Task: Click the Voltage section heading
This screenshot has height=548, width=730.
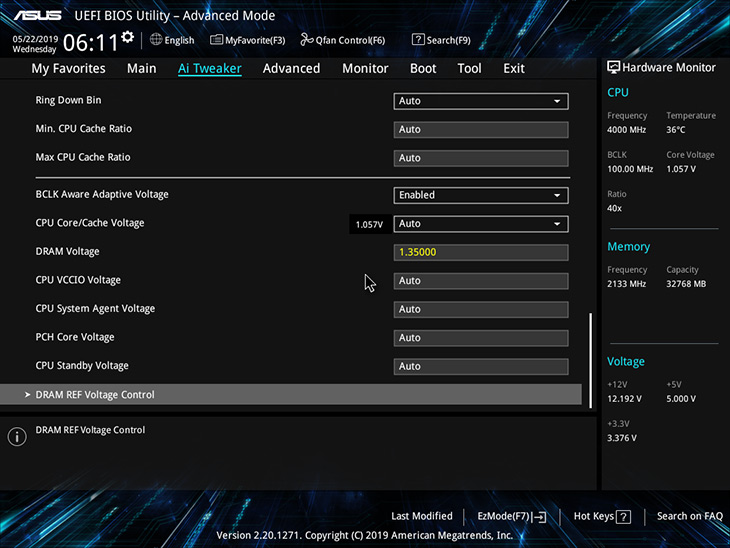Action: pyautogui.click(x=626, y=361)
